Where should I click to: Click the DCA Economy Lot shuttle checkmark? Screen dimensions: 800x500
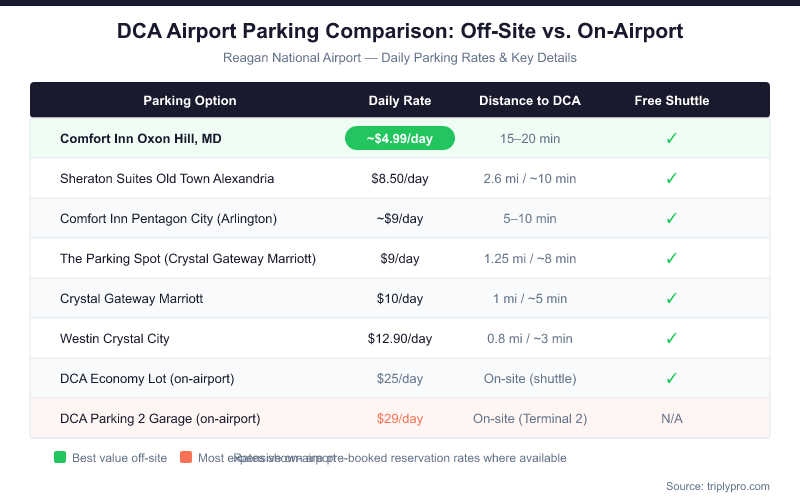(672, 378)
